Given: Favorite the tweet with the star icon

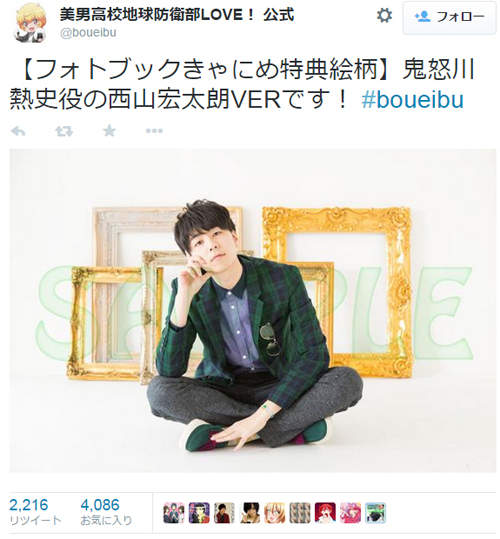Looking at the screenshot, I should (109, 131).
